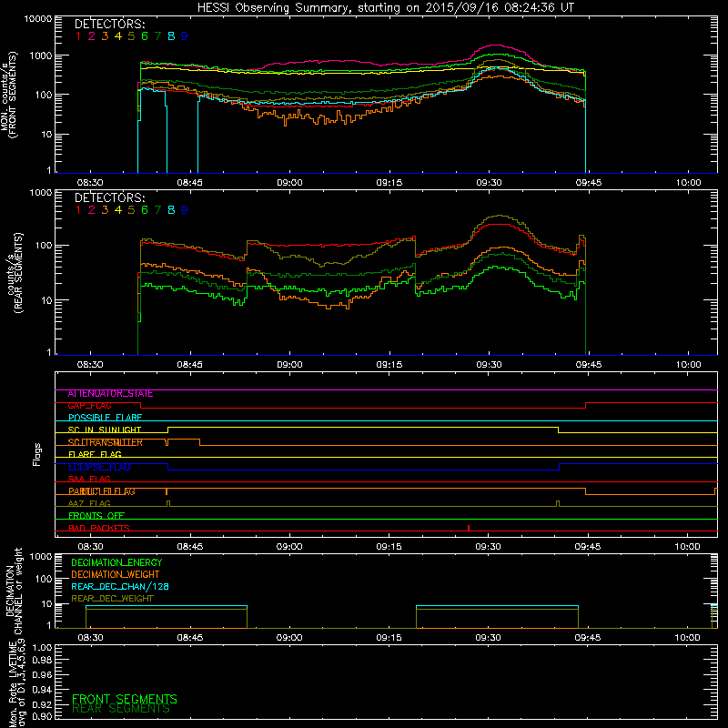
Task: Click blue detector 9 in rear segments legend
Action: coord(185,210)
